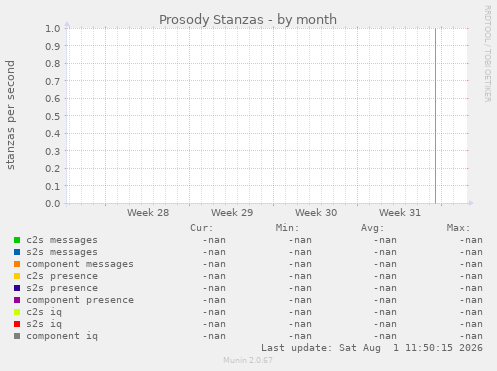Click the Min value for component presence

pos(300,300)
